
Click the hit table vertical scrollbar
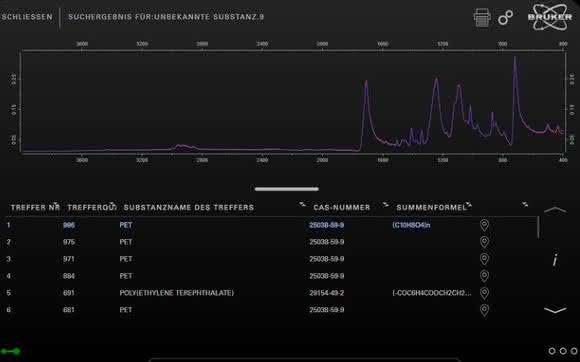(538, 227)
